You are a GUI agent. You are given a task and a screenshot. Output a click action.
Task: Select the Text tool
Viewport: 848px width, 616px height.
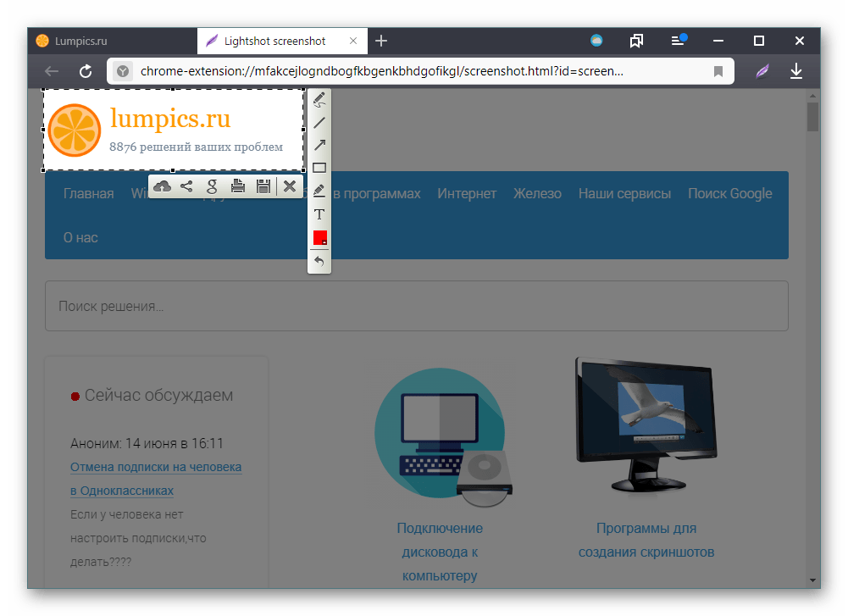tap(319, 214)
